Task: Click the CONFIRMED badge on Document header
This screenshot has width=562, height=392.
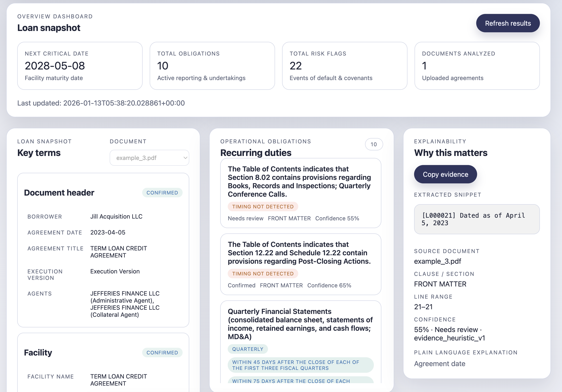Action: [x=162, y=193]
